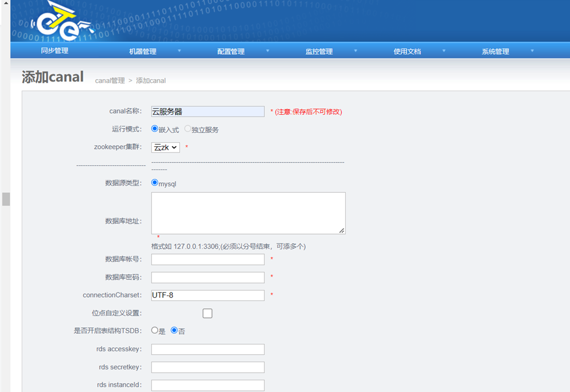Click the rds accesskey input field
Screen dimensions: 570x392
point(208,349)
